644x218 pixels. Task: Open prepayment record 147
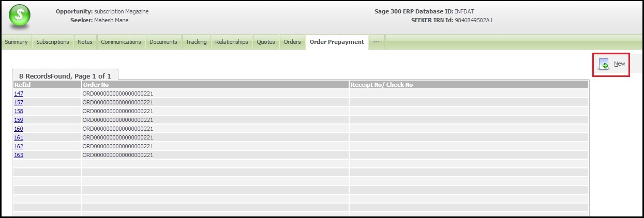(19, 94)
